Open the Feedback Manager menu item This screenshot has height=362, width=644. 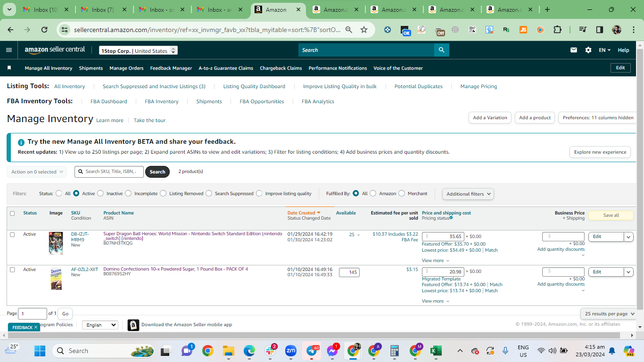[x=171, y=68]
